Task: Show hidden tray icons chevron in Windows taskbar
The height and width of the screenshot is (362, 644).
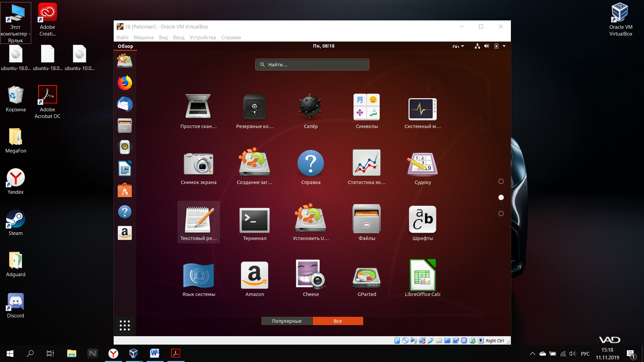Action: click(x=532, y=354)
